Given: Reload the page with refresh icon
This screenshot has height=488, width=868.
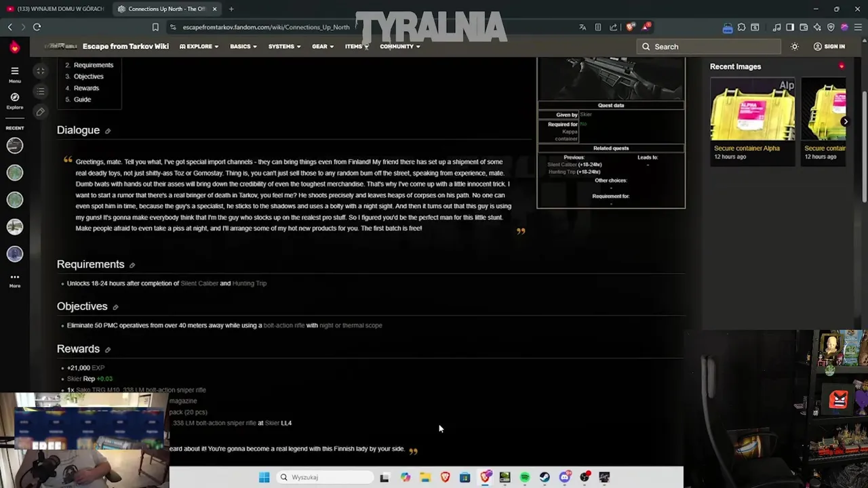Looking at the screenshot, I should (x=37, y=27).
